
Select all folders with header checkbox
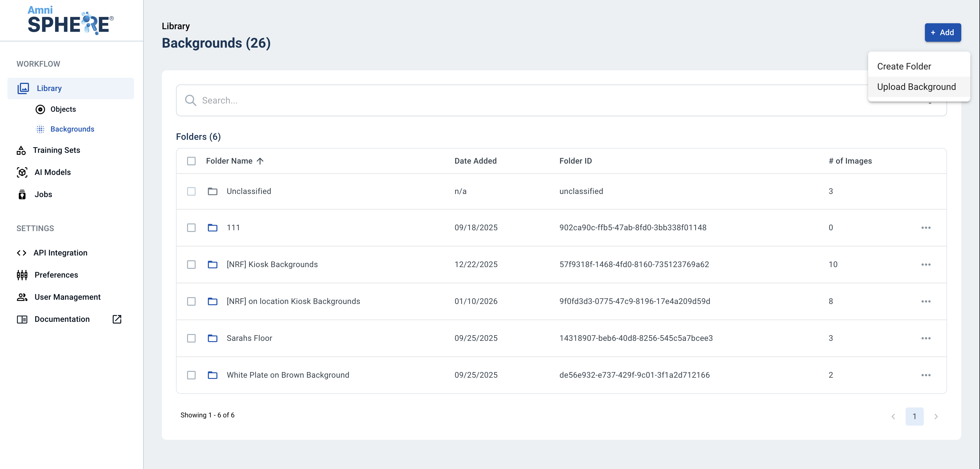coord(191,161)
